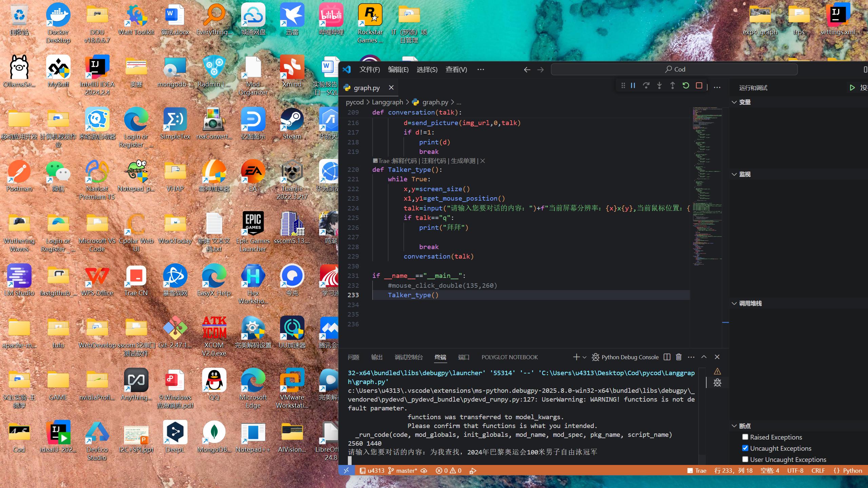Select the Epic Games Launcher icon
Screen dimensions: 868x488
coord(253,232)
